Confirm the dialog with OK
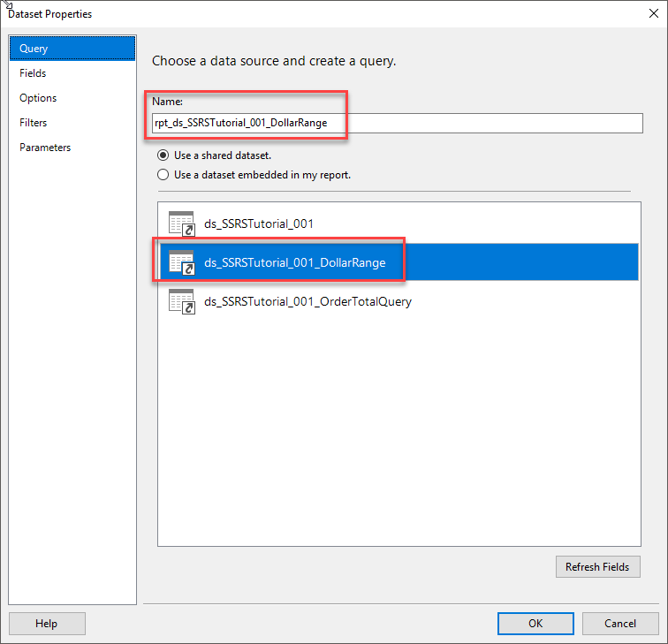The width and height of the screenshot is (668, 644). [535, 623]
